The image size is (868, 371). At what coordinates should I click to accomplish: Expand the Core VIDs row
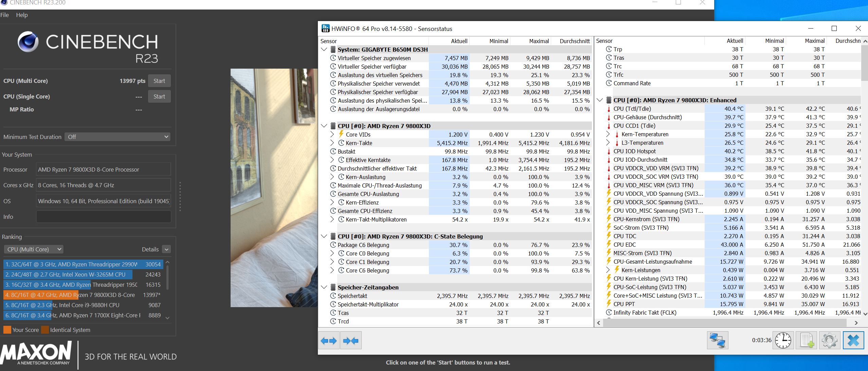(x=332, y=135)
